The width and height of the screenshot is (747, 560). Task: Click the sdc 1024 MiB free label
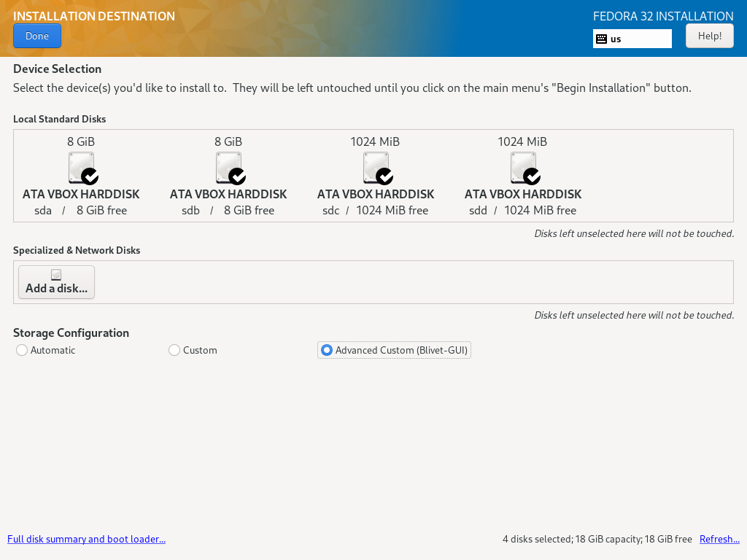[376, 210]
